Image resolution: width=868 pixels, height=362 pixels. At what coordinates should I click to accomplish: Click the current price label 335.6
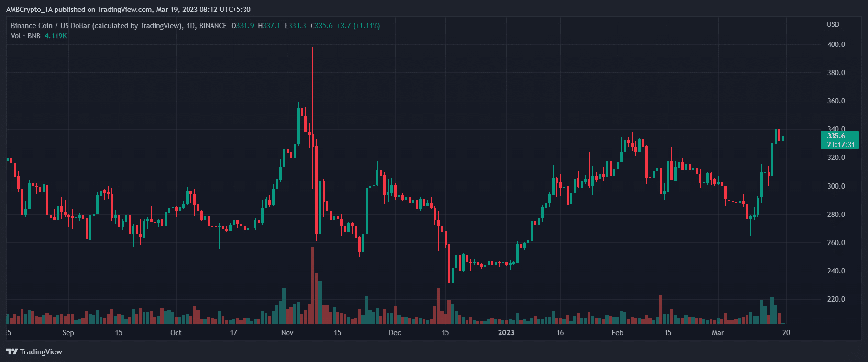coord(836,136)
